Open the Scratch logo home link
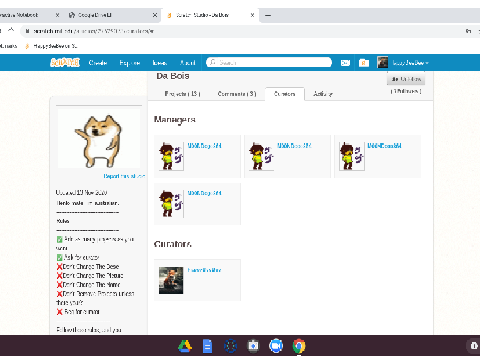The height and width of the screenshot is (360, 480). 65,63
